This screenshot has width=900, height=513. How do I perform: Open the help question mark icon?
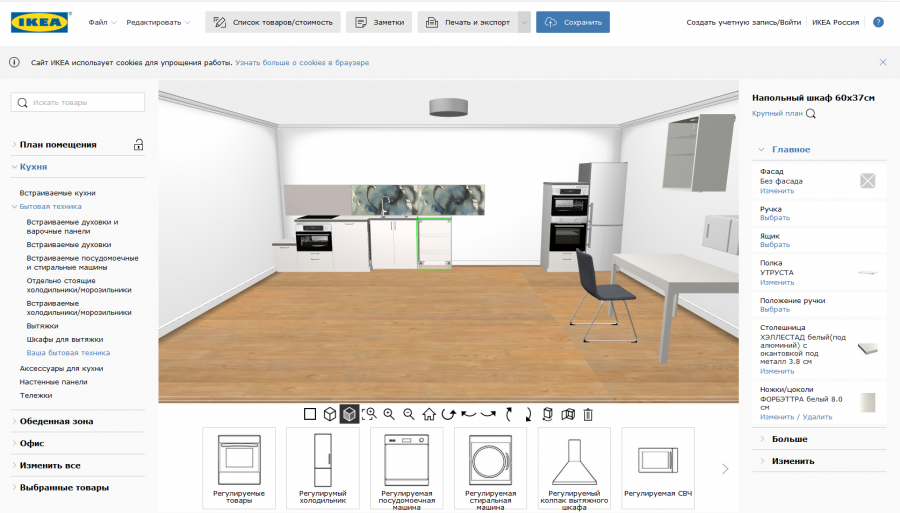tap(878, 22)
